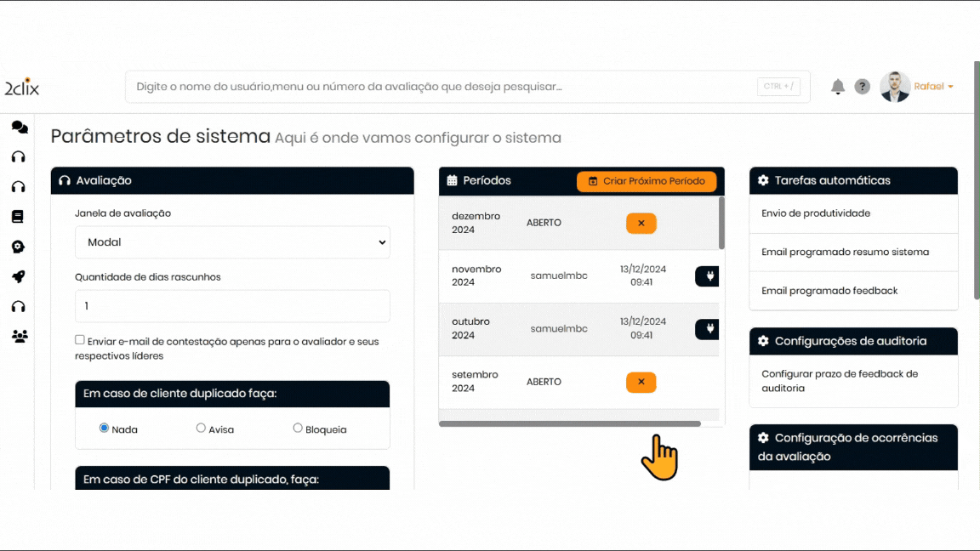The image size is (980, 551).
Task: Open notifications bell icon
Action: [x=838, y=87]
